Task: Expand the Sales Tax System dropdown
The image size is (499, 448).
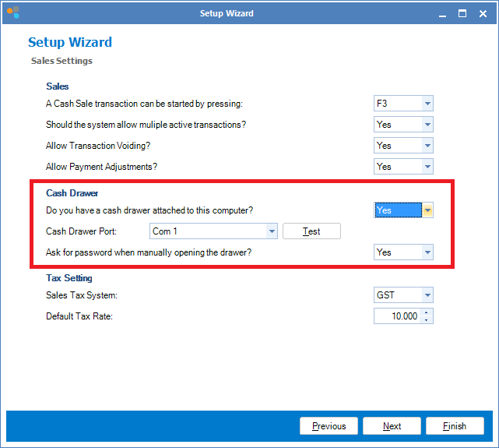Action: click(x=427, y=295)
